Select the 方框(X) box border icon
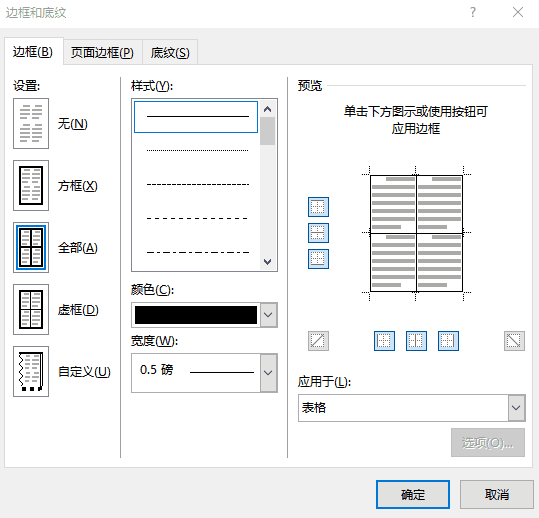The width and height of the screenshot is (539, 518). click(x=31, y=186)
